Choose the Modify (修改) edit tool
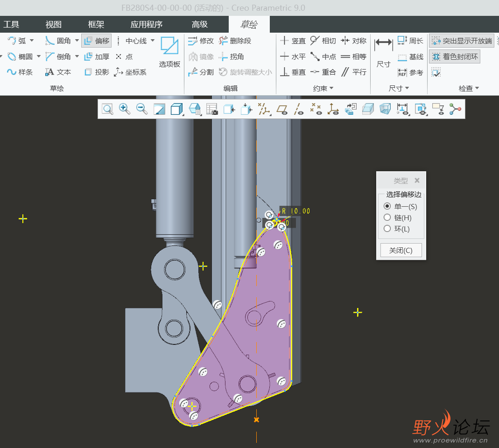 click(x=201, y=41)
